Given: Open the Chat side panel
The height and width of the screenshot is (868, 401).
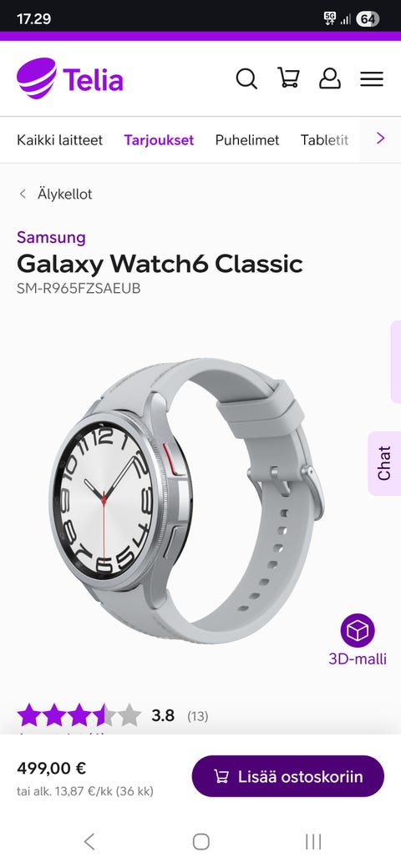Looking at the screenshot, I should 384,463.
